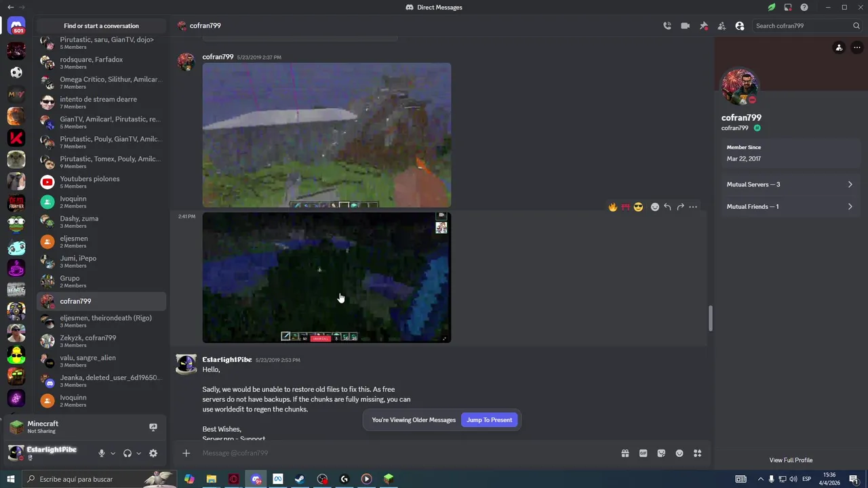Screen dimensions: 868x488
Task: Open more profile options menu
Action: [857, 47]
